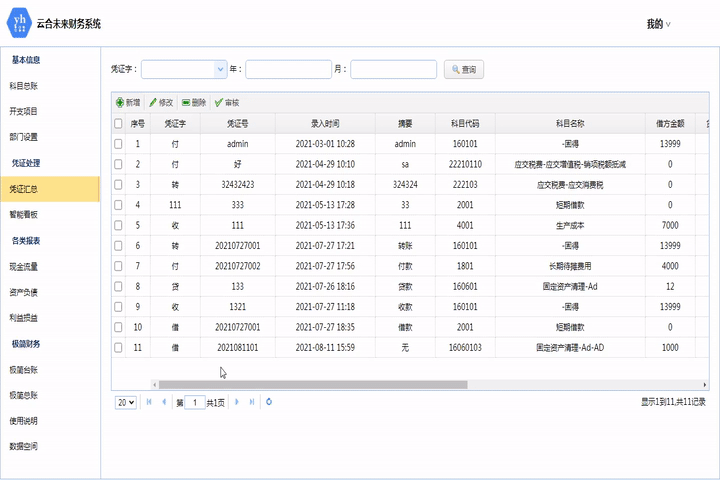Click the 删除 (delete) toolbar icon
Image resolution: width=720 pixels, height=480 pixels.
point(186,103)
